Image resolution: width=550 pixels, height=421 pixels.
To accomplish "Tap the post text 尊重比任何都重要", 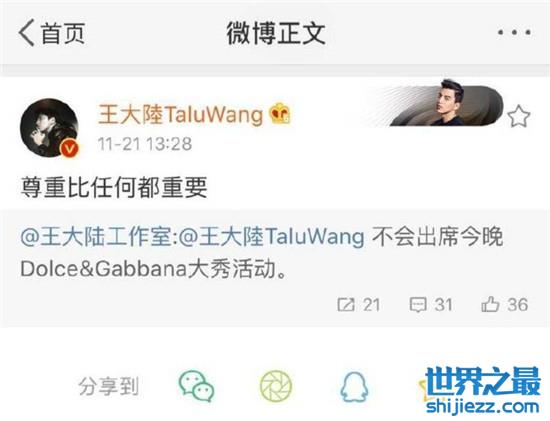I will point(114,188).
